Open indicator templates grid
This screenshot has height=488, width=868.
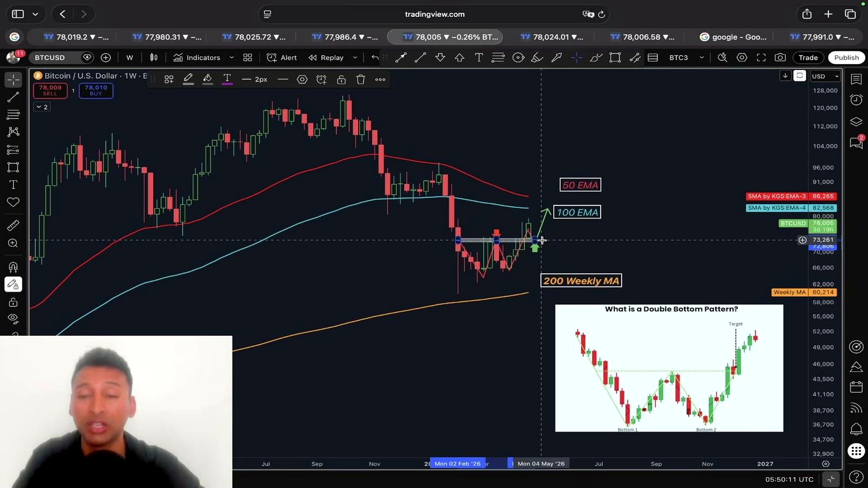point(247,57)
